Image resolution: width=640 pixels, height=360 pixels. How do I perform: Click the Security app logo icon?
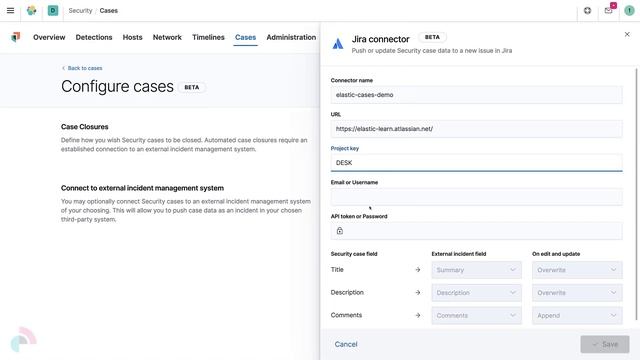tap(16, 37)
